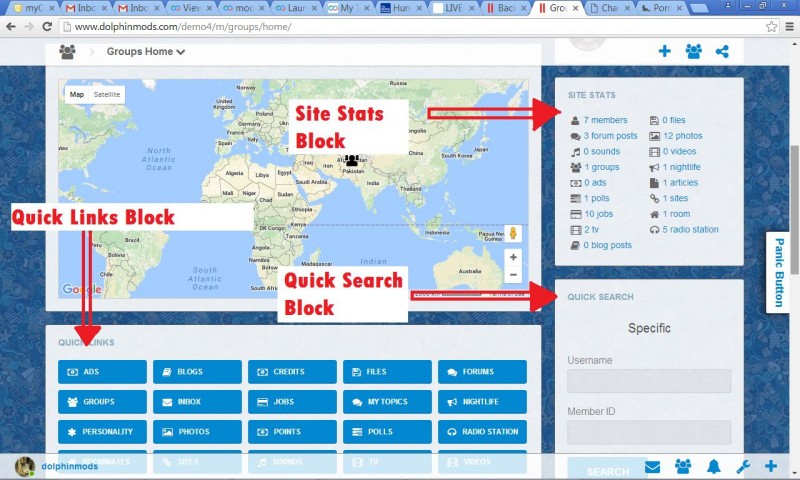
Task: Click the Username input field
Action: coord(649,381)
